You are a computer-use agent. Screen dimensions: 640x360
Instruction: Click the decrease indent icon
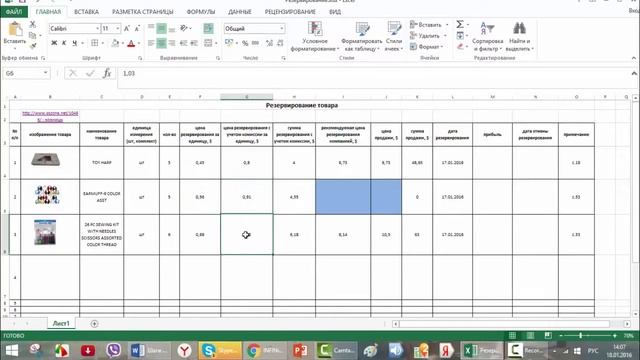(184, 43)
